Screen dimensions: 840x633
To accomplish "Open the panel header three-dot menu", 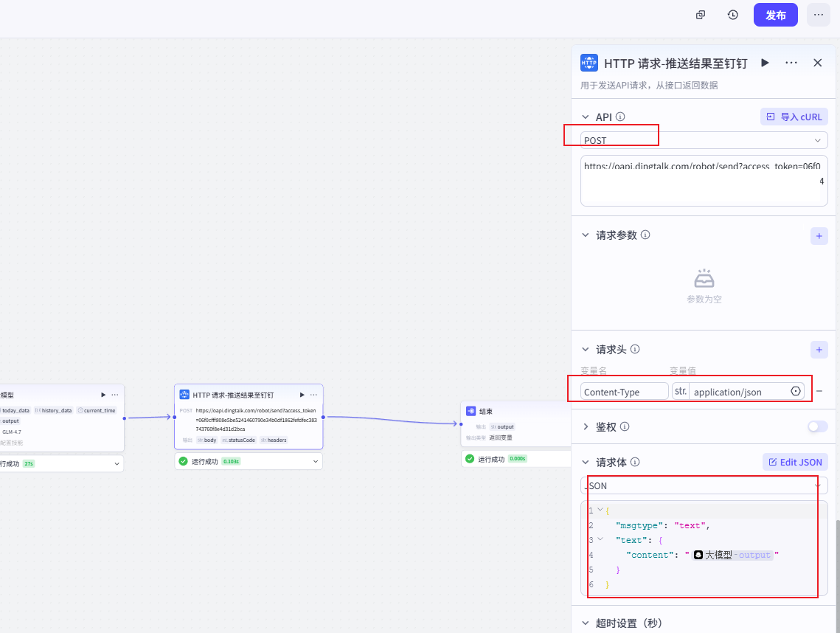I will point(791,63).
